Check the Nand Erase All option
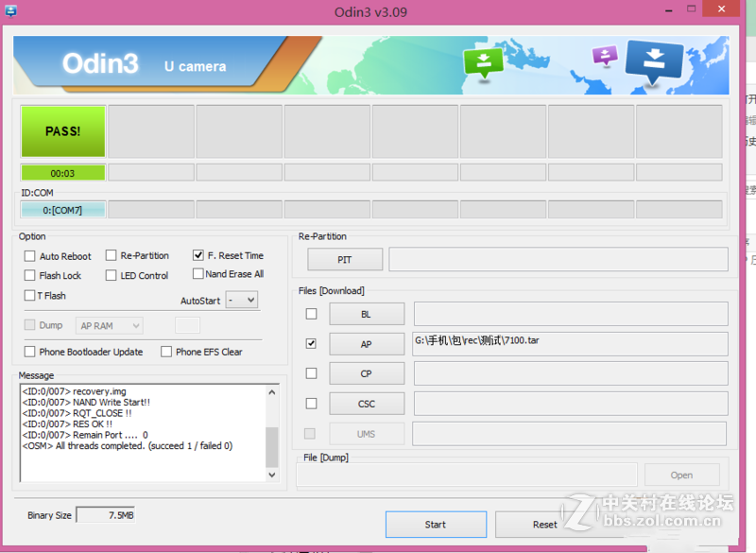 tap(198, 274)
